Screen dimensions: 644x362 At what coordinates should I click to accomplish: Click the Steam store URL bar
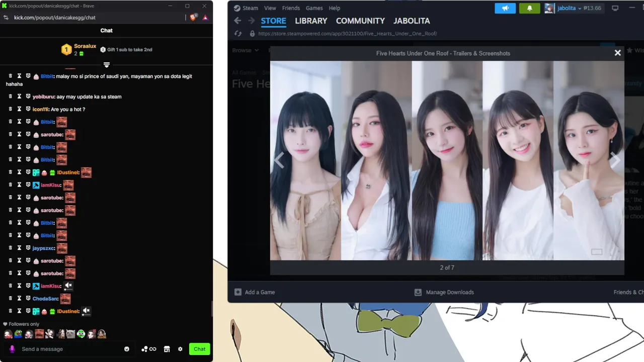[347, 34]
